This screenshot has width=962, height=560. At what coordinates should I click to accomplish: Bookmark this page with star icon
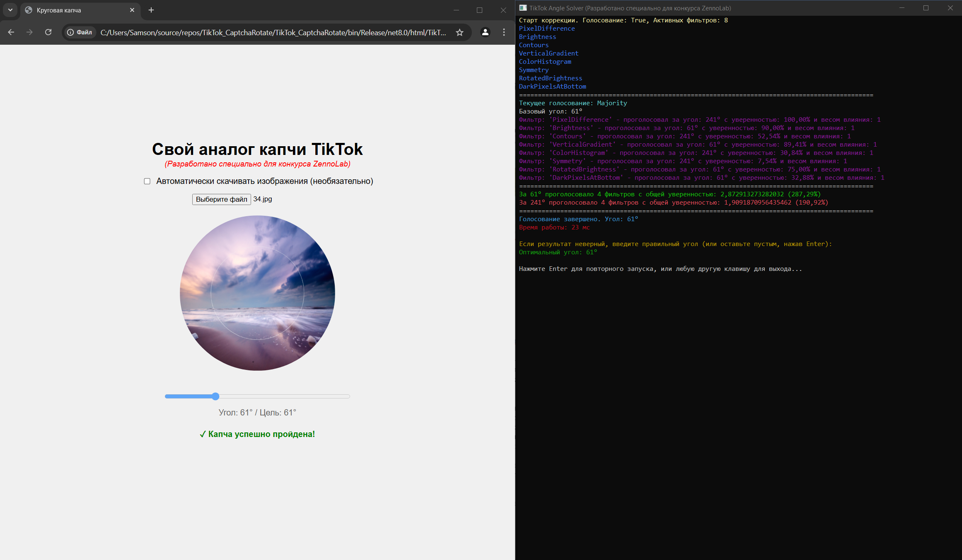[459, 32]
